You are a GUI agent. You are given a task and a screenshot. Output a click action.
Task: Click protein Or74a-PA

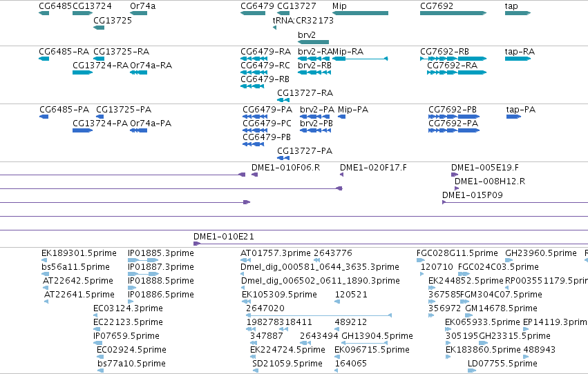[139, 130]
